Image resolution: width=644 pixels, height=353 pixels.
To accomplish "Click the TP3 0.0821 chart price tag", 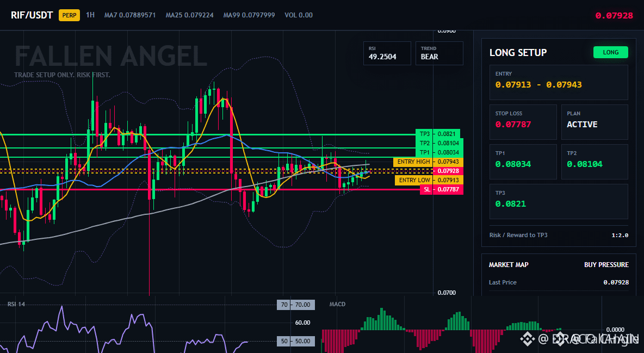I will click(438, 134).
